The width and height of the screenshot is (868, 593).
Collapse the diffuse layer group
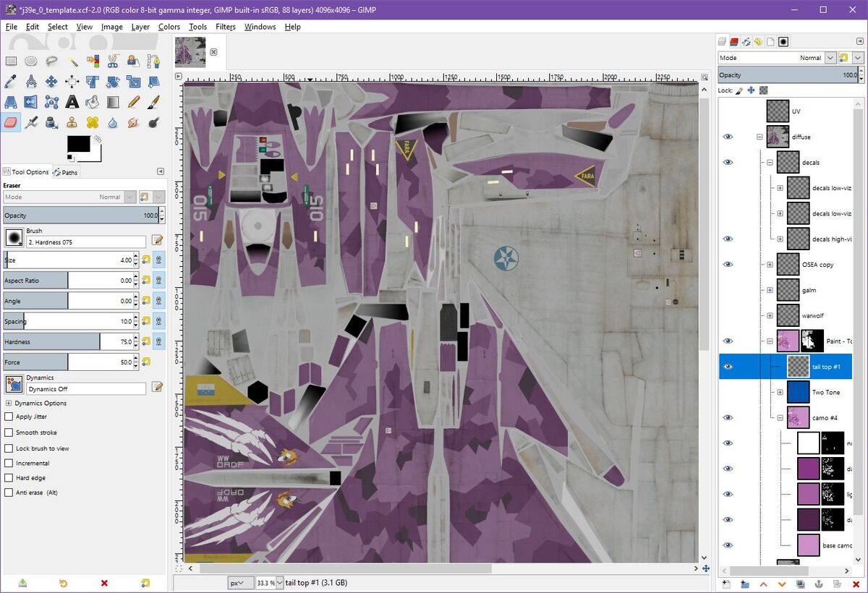(x=759, y=137)
